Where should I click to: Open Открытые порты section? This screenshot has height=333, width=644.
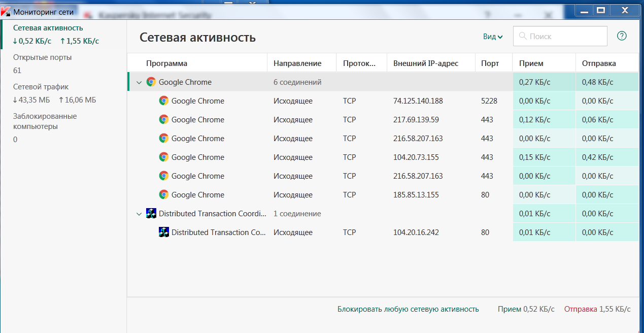coord(43,57)
